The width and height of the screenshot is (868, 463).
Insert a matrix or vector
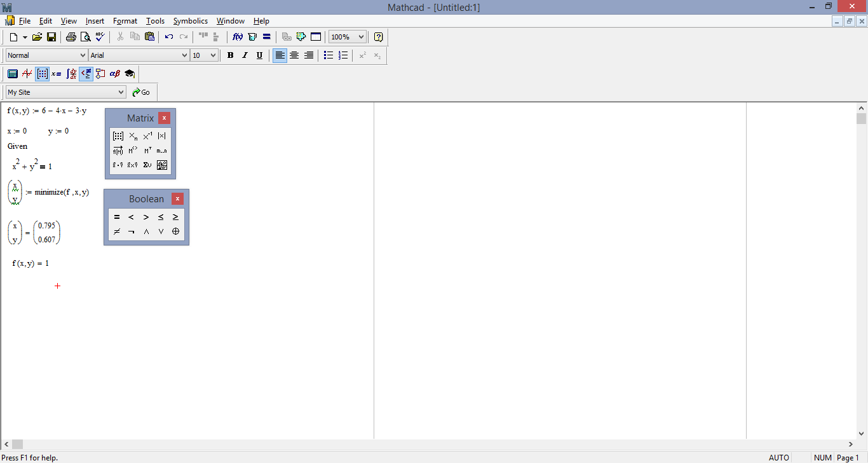pyautogui.click(x=118, y=135)
